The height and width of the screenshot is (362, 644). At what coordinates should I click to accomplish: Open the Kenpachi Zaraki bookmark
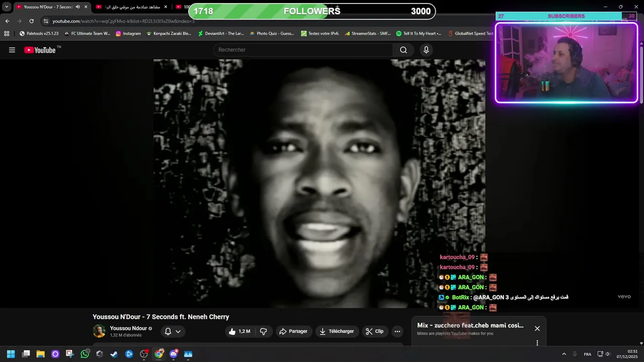pos(169,34)
